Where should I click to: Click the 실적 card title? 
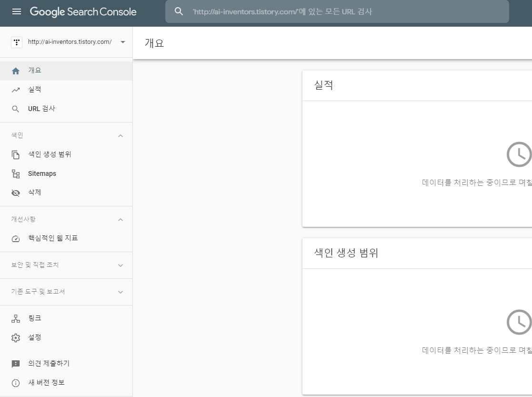(x=324, y=85)
